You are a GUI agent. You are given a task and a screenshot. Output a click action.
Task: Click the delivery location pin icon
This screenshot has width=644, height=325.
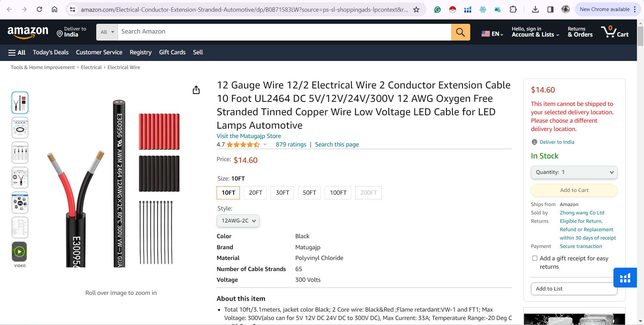pos(534,142)
